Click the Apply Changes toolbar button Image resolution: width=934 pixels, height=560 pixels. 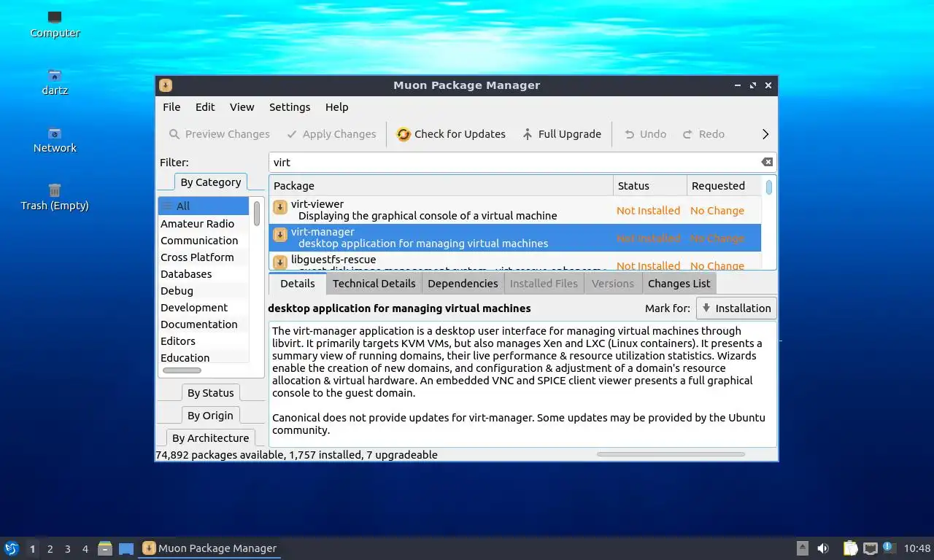pos(331,134)
